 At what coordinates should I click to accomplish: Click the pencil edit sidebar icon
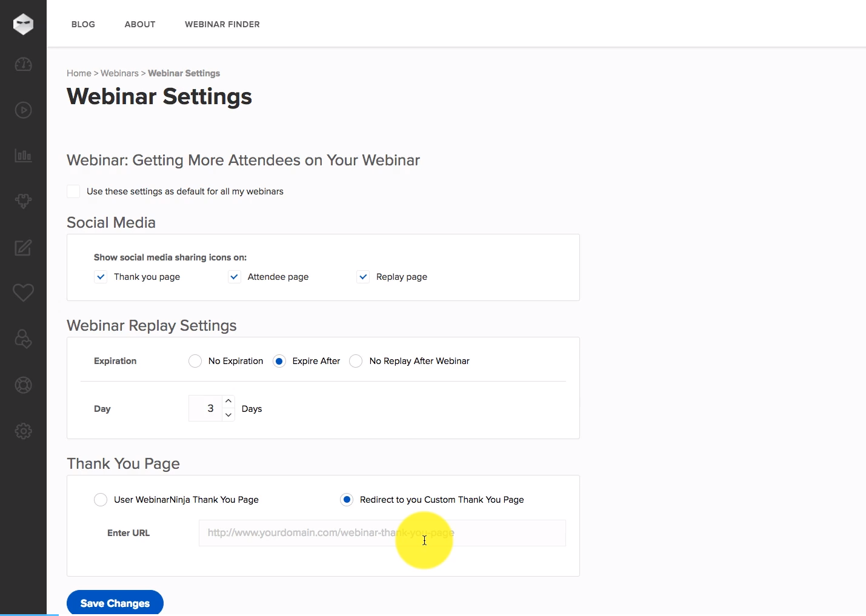23,247
